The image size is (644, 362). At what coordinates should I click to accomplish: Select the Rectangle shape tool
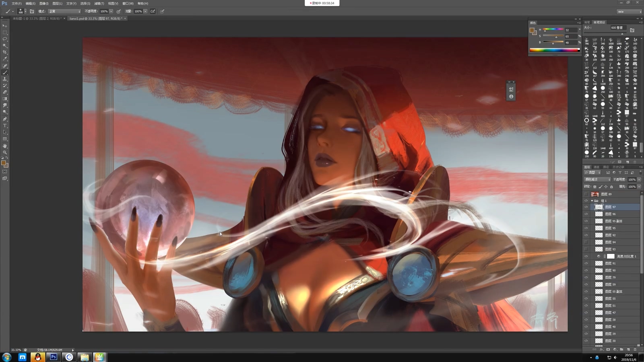pyautogui.click(x=5, y=139)
